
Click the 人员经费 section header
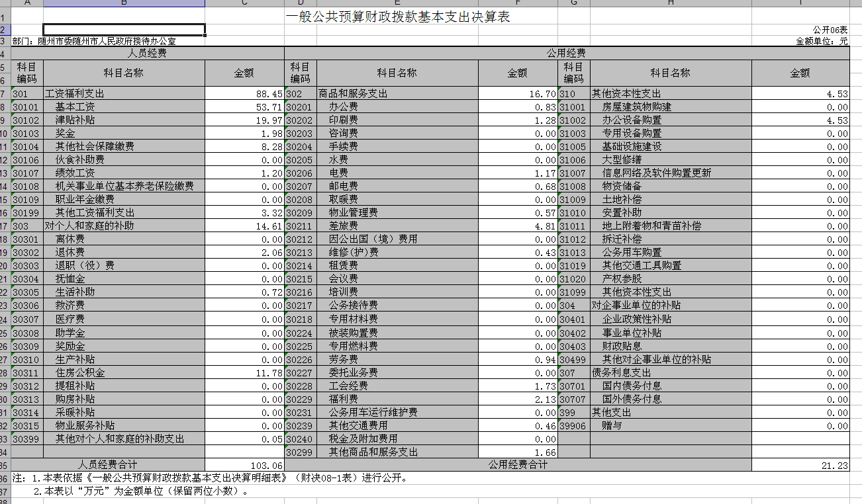[147, 53]
